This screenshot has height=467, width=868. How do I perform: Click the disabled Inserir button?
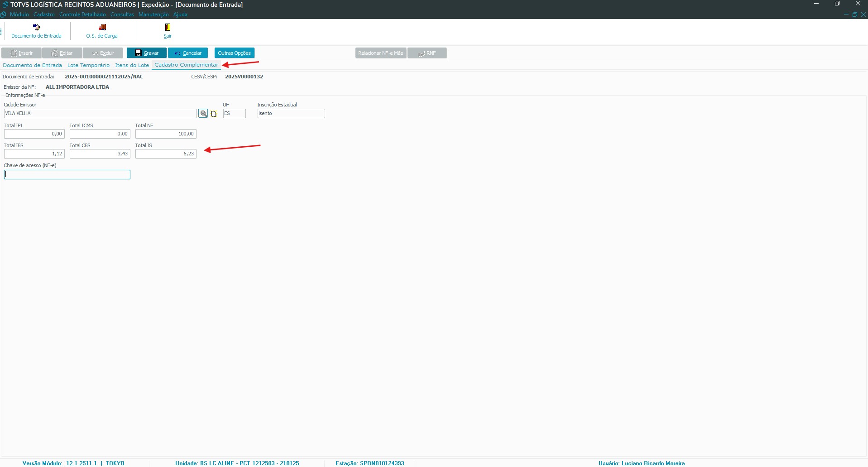(x=21, y=53)
